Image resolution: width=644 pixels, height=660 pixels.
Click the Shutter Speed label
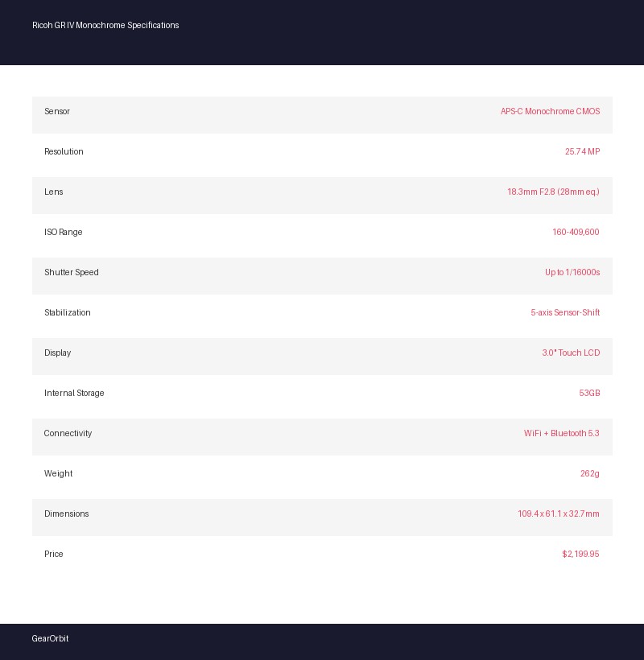(x=72, y=273)
